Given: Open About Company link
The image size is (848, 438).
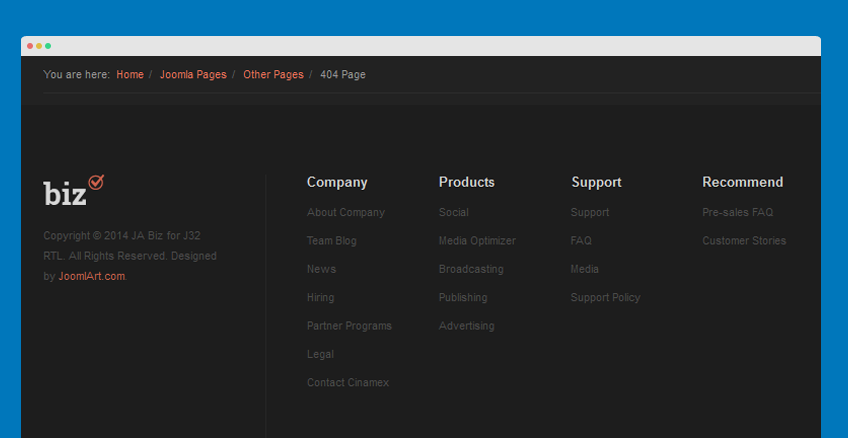Looking at the screenshot, I should pyautogui.click(x=346, y=213).
